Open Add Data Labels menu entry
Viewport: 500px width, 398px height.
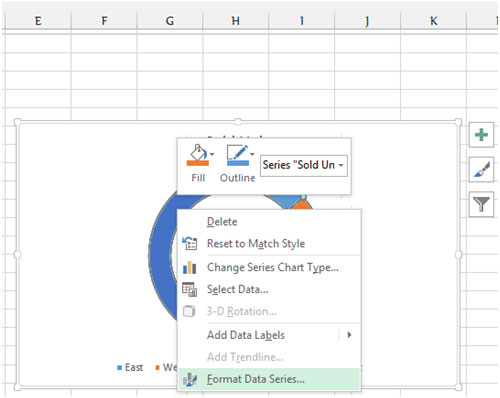pos(269,335)
